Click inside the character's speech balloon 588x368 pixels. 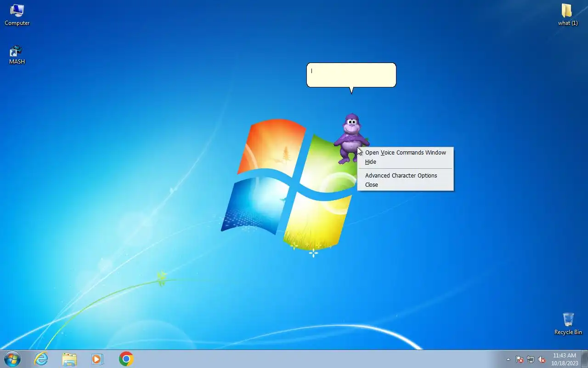pos(351,75)
